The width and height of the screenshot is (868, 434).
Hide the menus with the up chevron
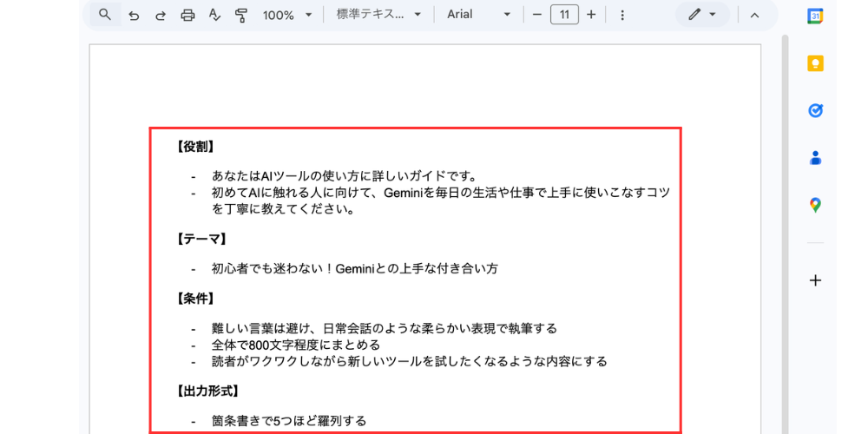click(754, 15)
